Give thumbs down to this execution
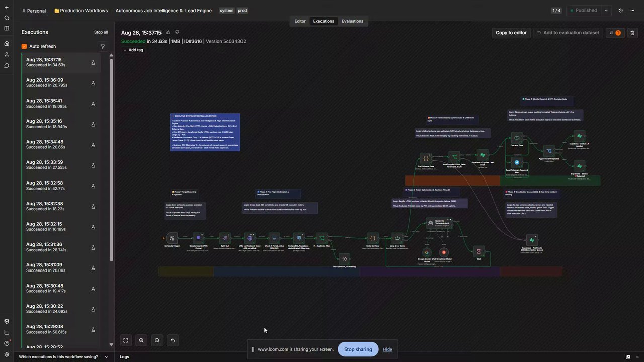Image resolution: width=644 pixels, height=362 pixels. pyautogui.click(x=177, y=32)
